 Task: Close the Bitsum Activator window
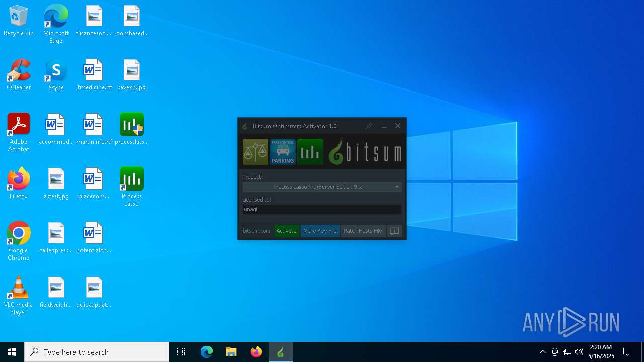point(398,126)
